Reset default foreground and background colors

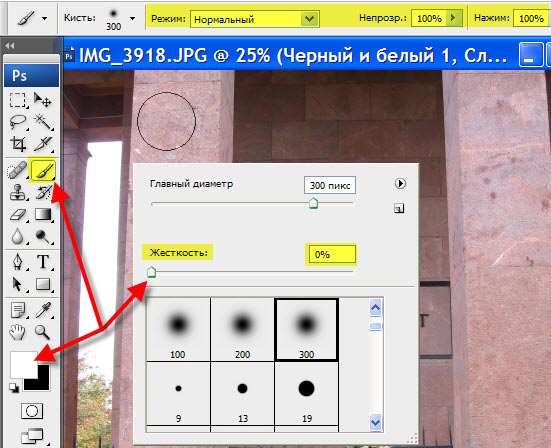tap(14, 388)
